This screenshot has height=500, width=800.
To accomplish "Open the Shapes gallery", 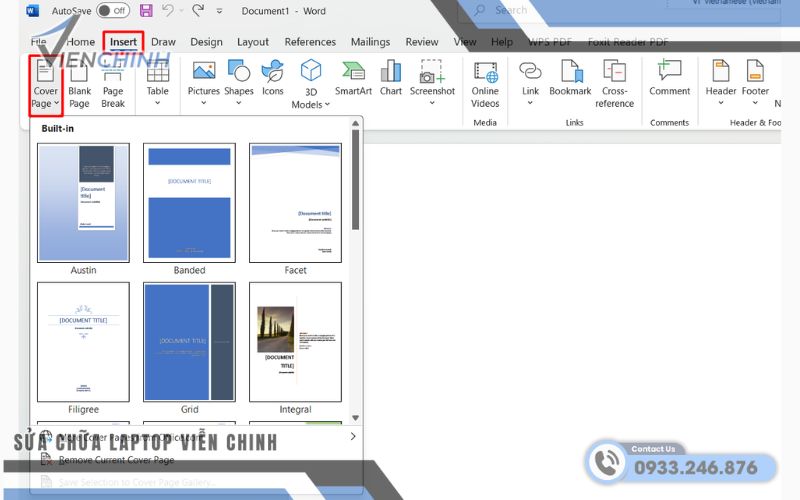I will tap(239, 83).
